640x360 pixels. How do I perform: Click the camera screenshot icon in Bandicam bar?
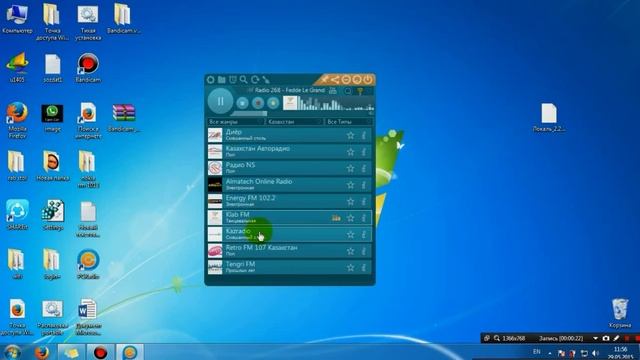606,338
